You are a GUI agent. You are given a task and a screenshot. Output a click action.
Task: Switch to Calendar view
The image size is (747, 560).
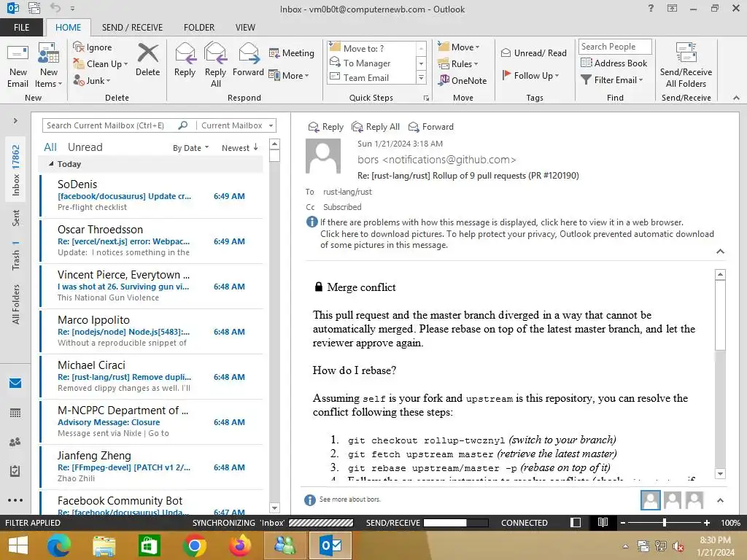point(15,413)
